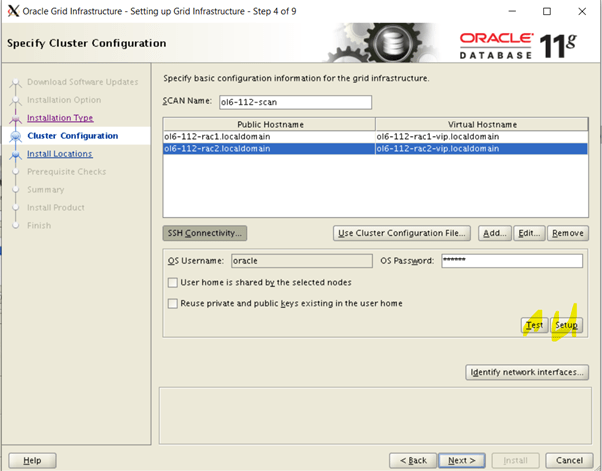Click Setup for SSH connectivity
The image size is (602, 471).
[x=566, y=325]
